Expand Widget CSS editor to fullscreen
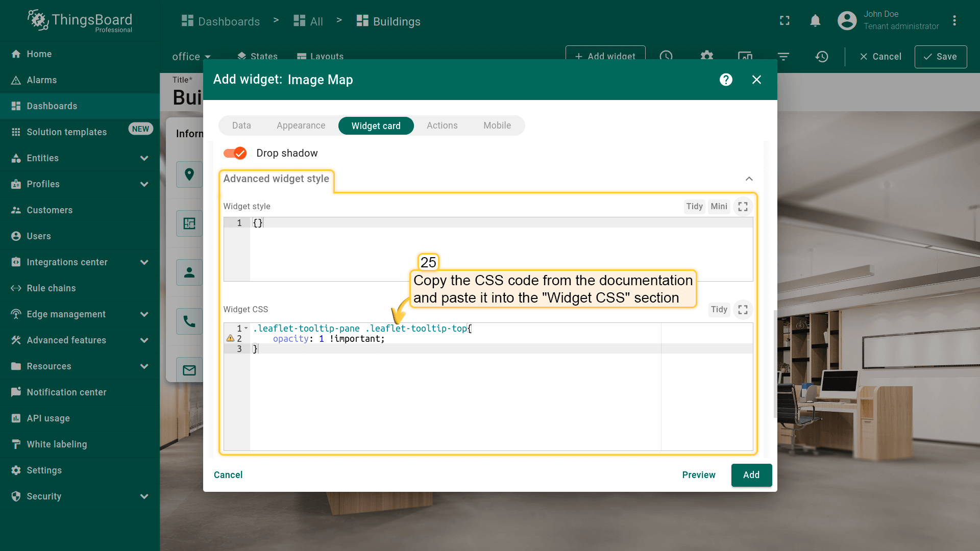This screenshot has height=551, width=980. click(x=743, y=310)
